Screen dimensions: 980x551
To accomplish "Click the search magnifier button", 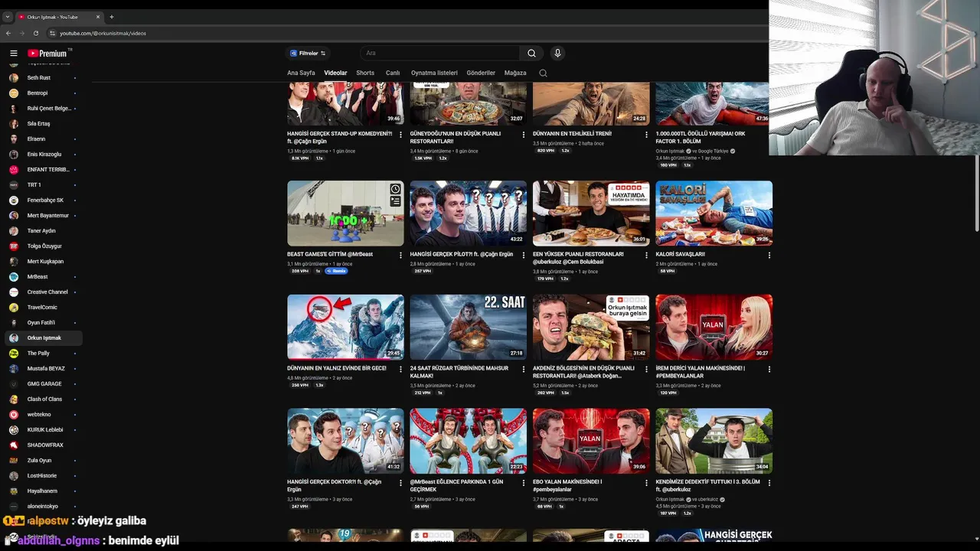I will coord(531,53).
